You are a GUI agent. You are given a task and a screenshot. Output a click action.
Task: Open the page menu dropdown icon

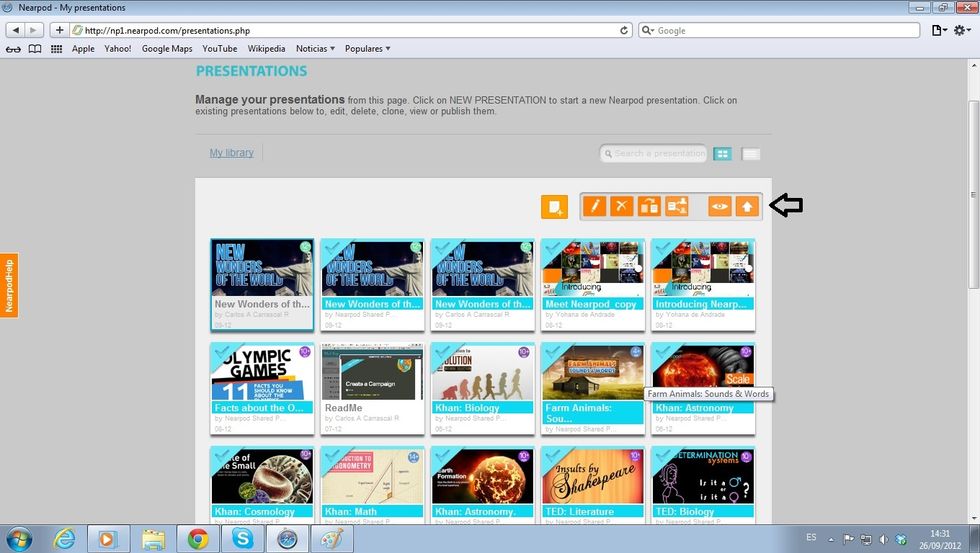coord(939,30)
